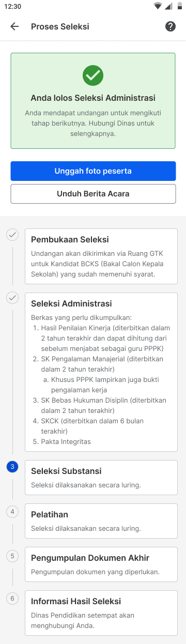The width and height of the screenshot is (186, 644).
Task: Tap the battery status icon
Action: tap(179, 6)
